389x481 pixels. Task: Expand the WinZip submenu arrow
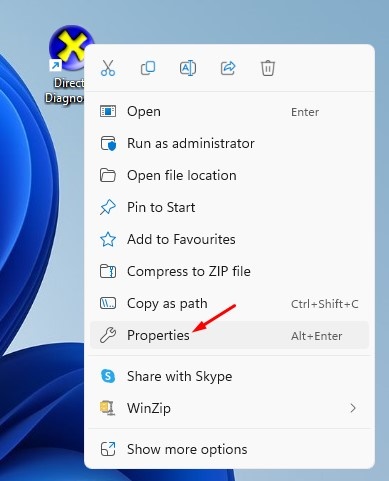point(353,408)
